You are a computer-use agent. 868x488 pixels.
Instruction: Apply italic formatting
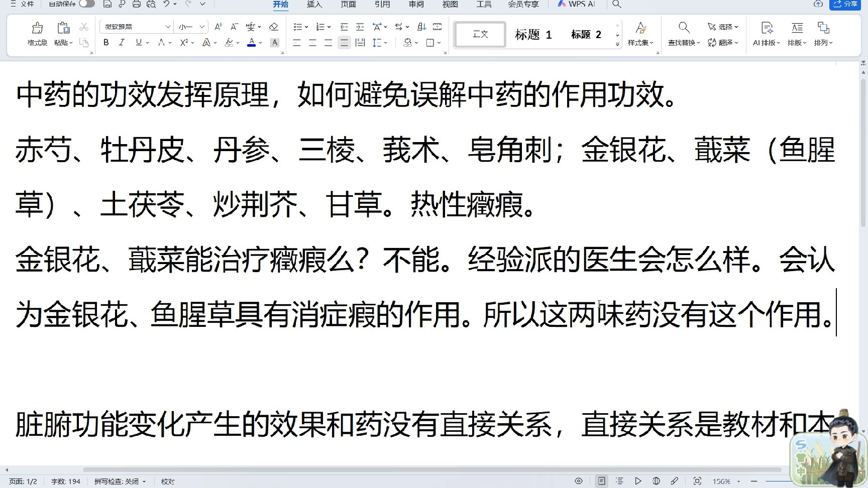[x=122, y=43]
